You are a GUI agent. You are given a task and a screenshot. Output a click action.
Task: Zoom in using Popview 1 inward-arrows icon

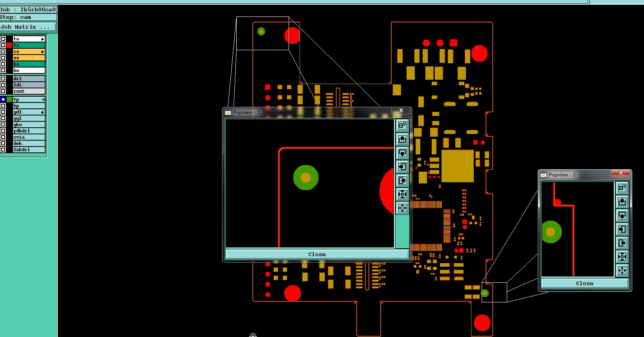(402, 194)
